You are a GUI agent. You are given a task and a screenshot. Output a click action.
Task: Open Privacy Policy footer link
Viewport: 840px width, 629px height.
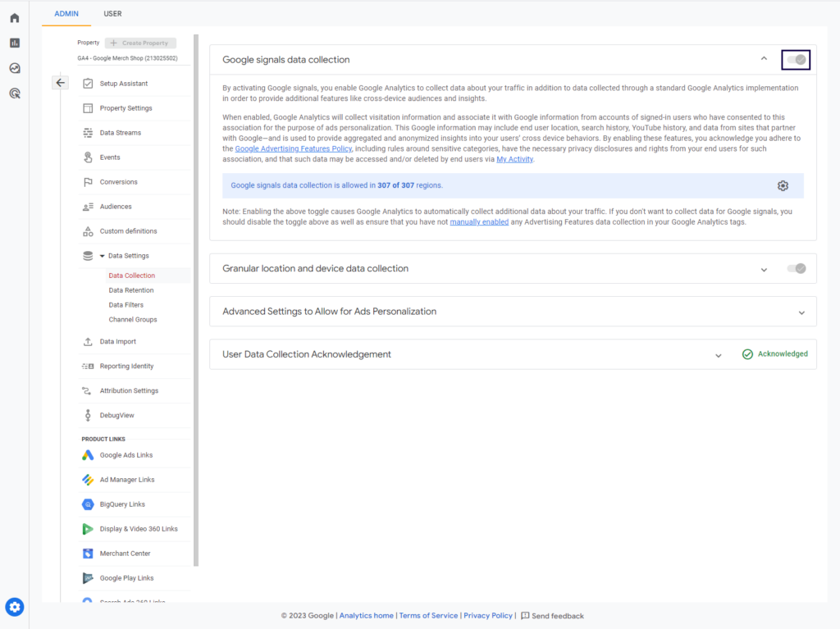(488, 616)
